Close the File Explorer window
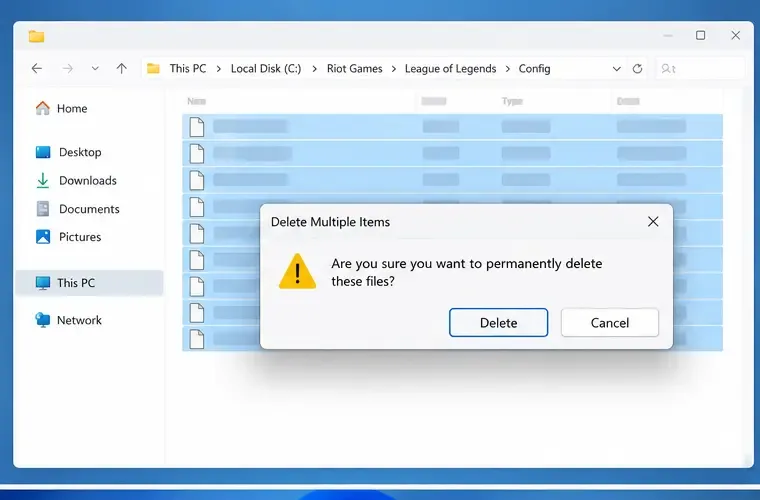 (736, 35)
